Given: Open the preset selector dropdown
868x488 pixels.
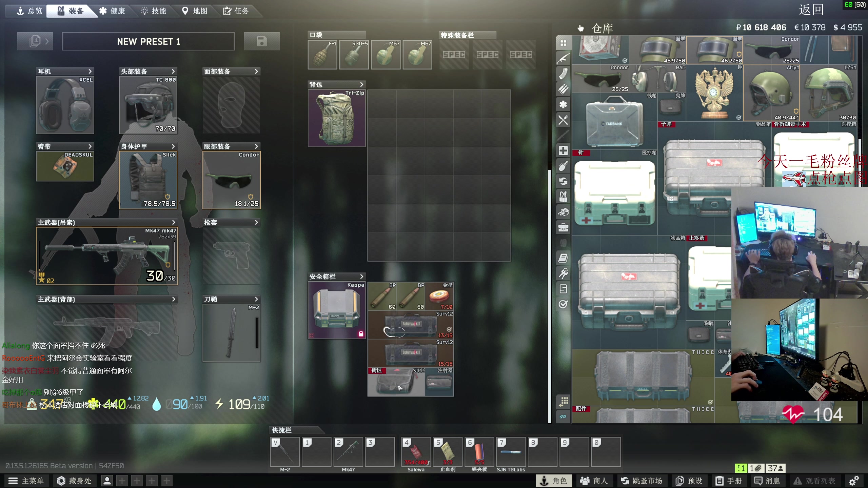Looking at the screenshot, I should [35, 41].
